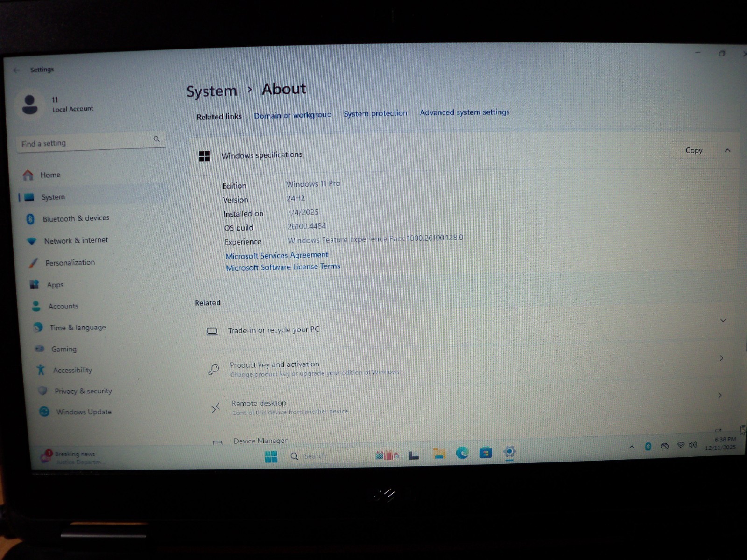Open System protection link

(x=375, y=113)
